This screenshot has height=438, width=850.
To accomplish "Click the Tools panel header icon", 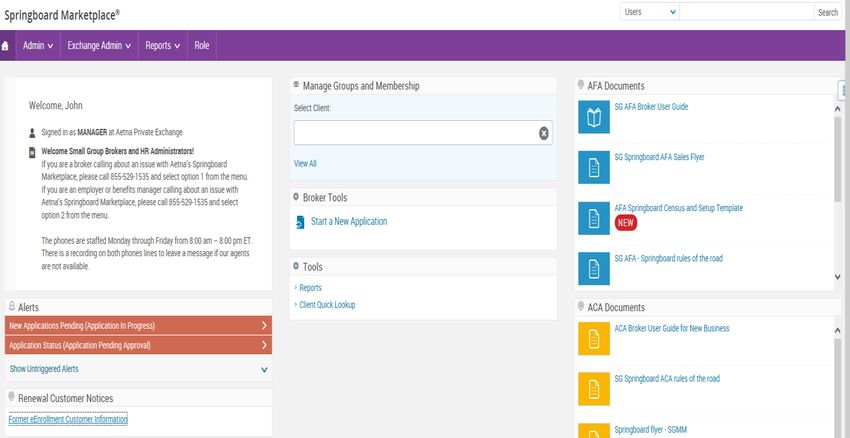I will pos(296,266).
